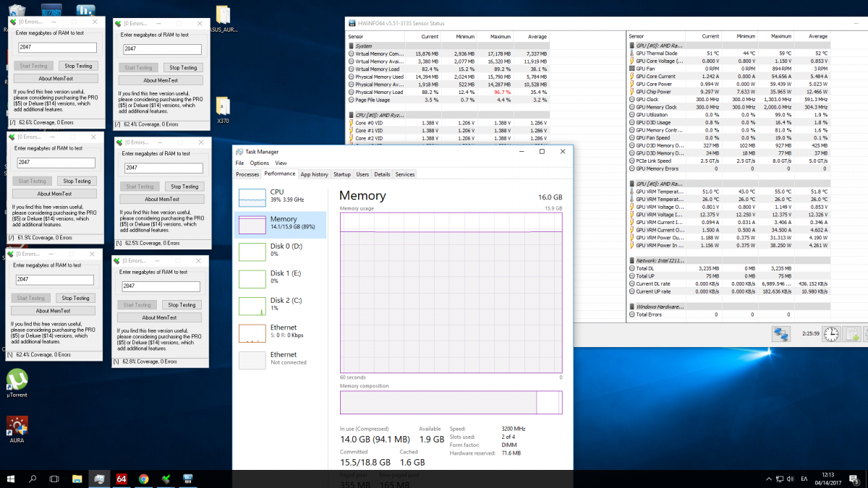Select Disk 1 (E:) in the performance list
The height and width of the screenshot is (488, 868).
tap(281, 278)
